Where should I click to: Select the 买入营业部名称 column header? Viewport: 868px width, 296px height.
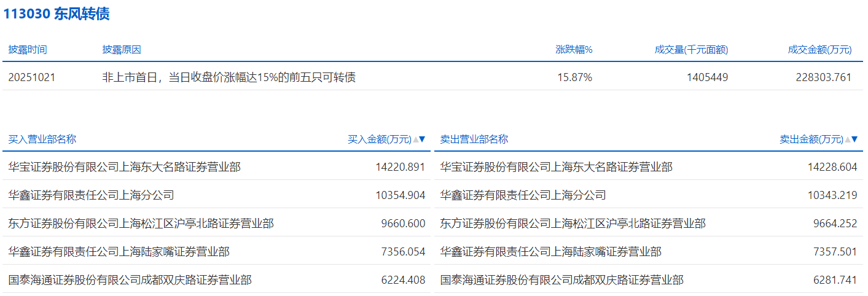coord(42,139)
